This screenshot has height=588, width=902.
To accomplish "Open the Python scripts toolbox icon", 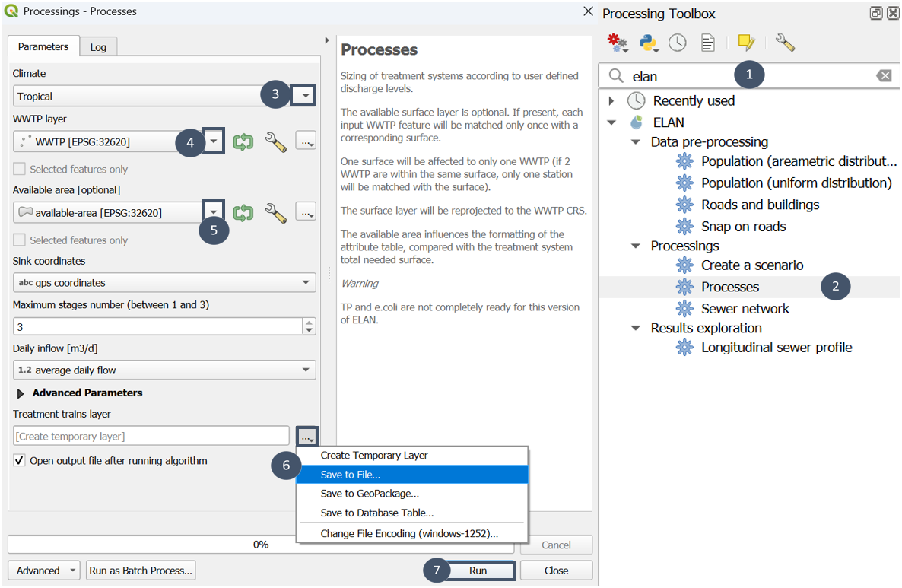I will (x=648, y=43).
